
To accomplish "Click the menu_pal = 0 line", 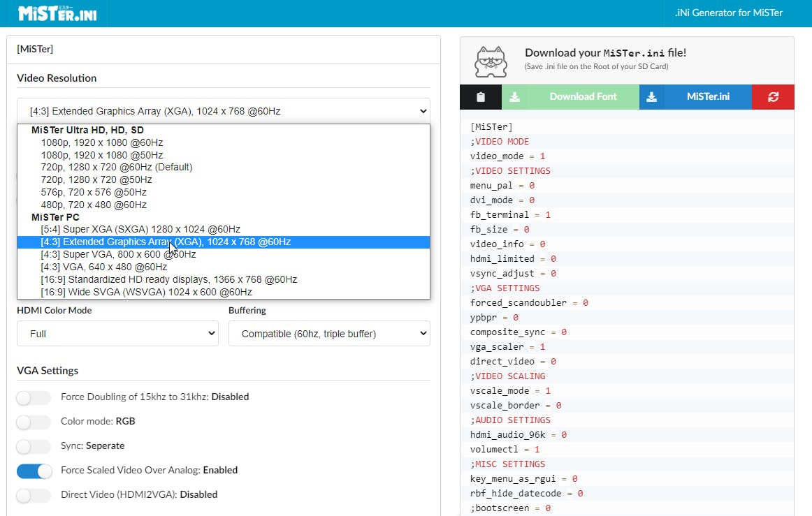I will pos(627,185).
